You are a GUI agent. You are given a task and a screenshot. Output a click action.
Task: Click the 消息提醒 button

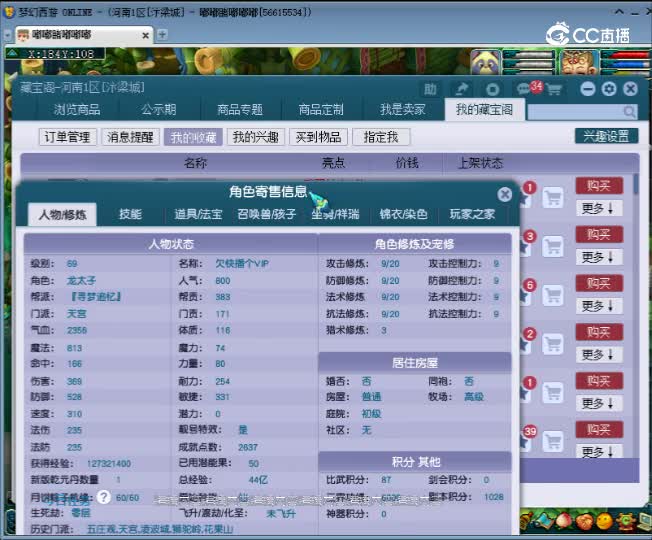[131, 137]
